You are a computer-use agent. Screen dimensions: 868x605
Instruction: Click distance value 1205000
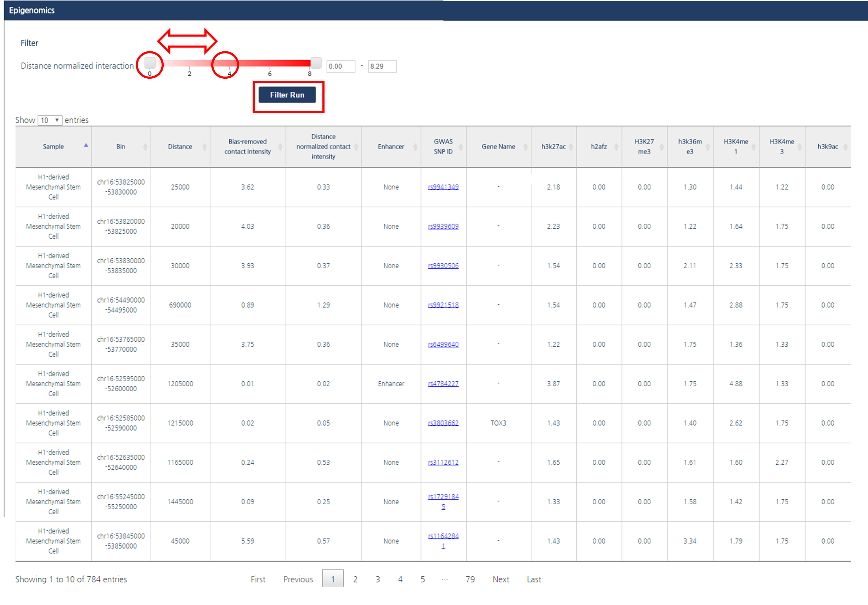click(x=180, y=383)
